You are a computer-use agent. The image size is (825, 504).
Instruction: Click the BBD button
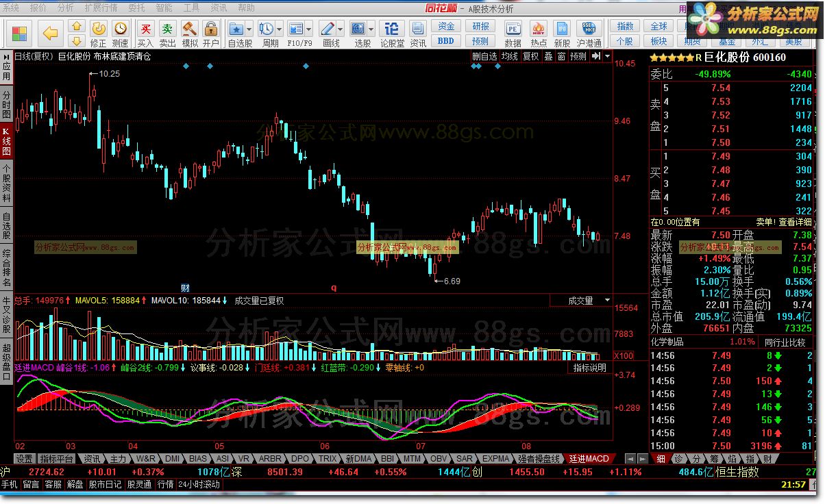point(447,40)
